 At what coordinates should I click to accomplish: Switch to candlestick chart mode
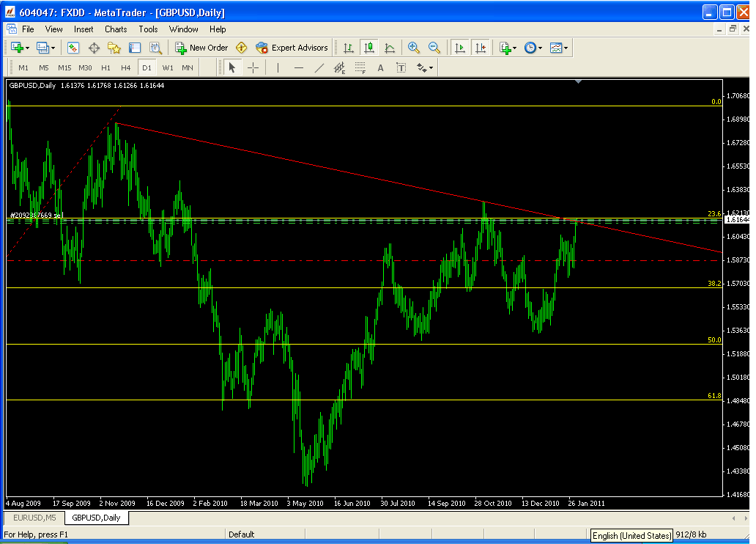click(369, 48)
